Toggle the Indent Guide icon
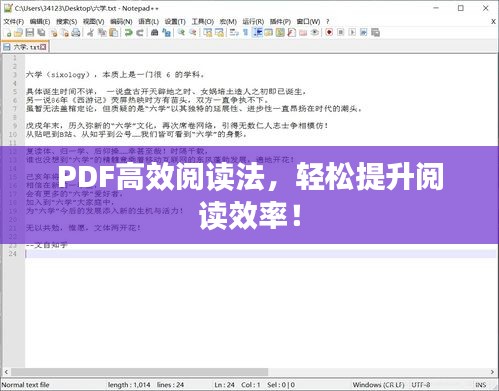Viewport: 499px width, 391px height. point(258,33)
